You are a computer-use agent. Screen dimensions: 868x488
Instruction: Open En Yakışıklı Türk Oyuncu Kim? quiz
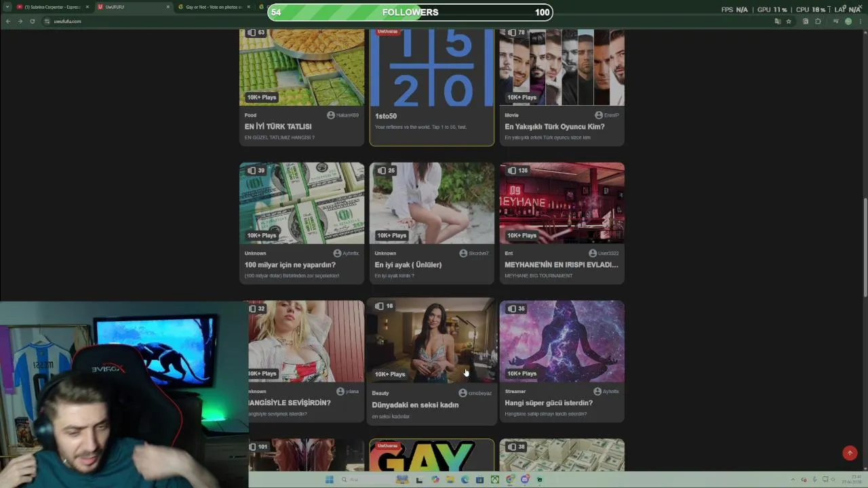555,127
